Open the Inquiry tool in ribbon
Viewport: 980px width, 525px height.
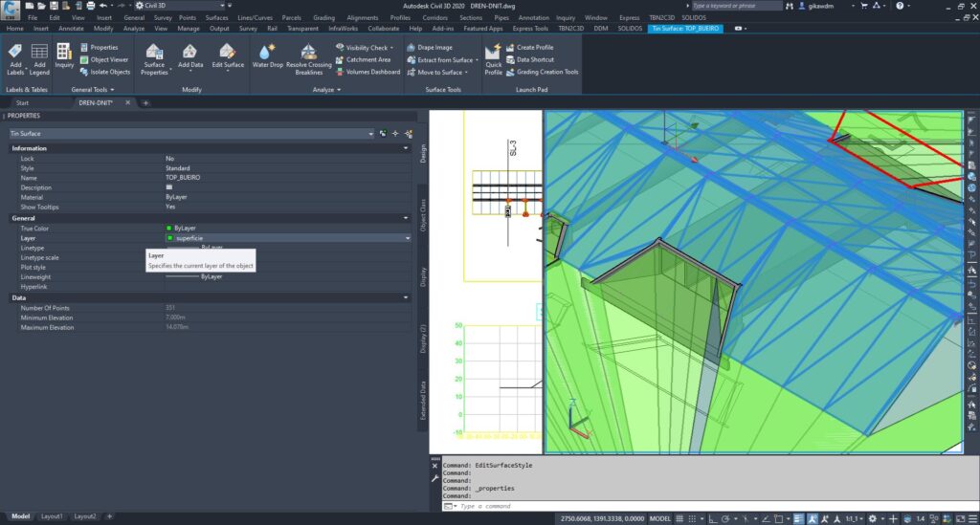(64, 56)
